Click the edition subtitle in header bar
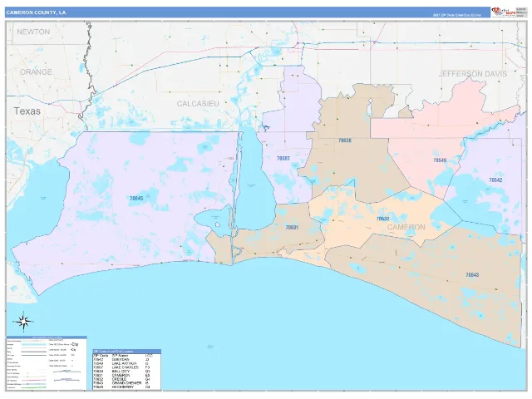532x399 pixels. 456,15
